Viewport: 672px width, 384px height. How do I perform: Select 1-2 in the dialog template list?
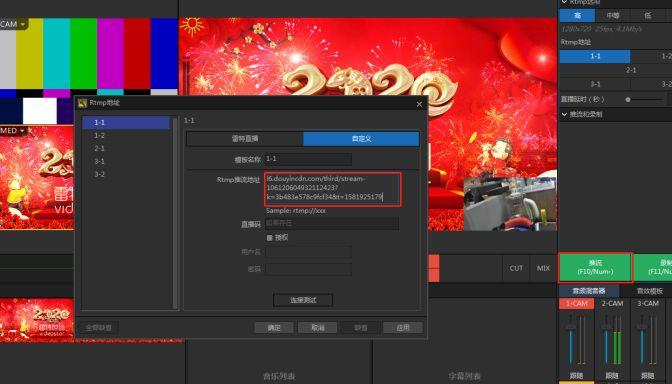coord(126,135)
